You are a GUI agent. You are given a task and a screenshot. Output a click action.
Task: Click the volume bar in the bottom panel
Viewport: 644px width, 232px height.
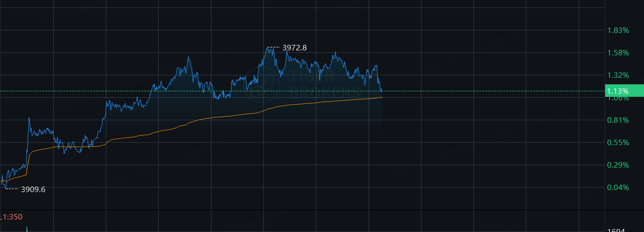(26, 229)
